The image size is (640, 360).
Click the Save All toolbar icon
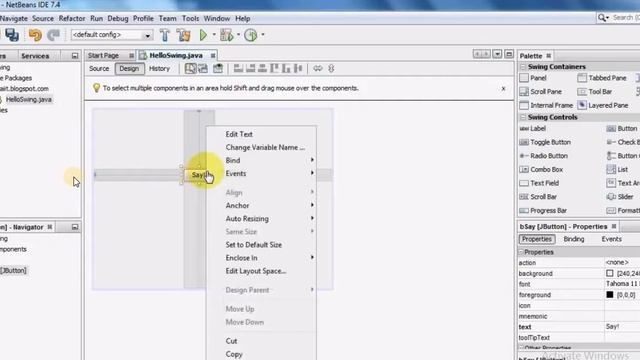[12, 35]
